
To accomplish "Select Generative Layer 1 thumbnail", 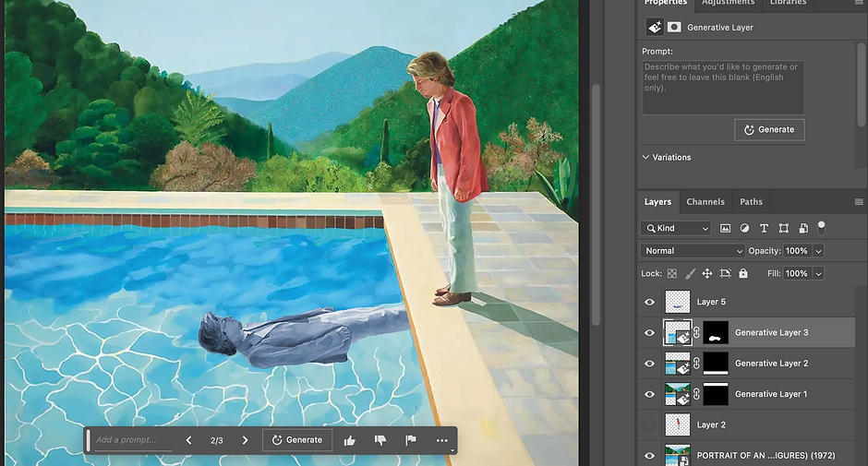I will (x=678, y=394).
